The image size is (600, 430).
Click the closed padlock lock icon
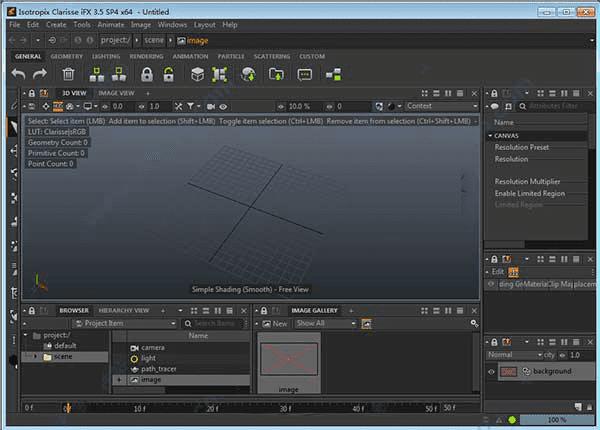coord(146,74)
